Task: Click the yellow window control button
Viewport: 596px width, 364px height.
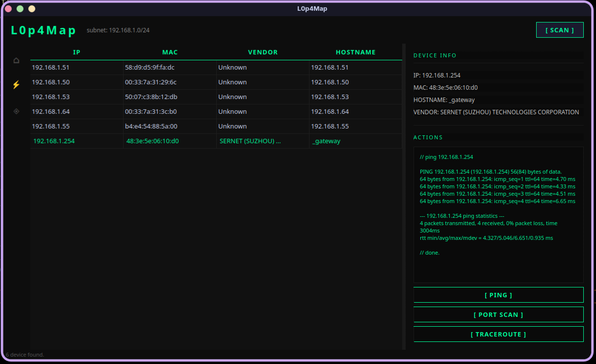Action: click(32, 9)
